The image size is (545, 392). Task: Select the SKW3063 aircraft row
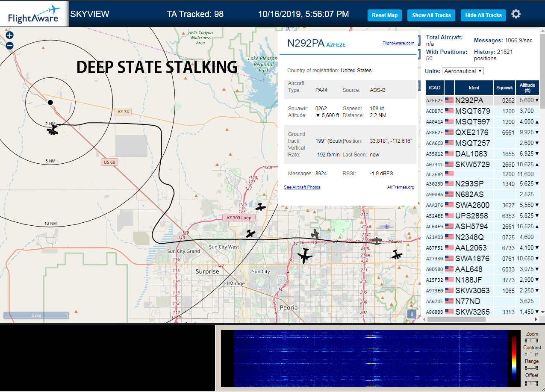pyautogui.click(x=483, y=291)
